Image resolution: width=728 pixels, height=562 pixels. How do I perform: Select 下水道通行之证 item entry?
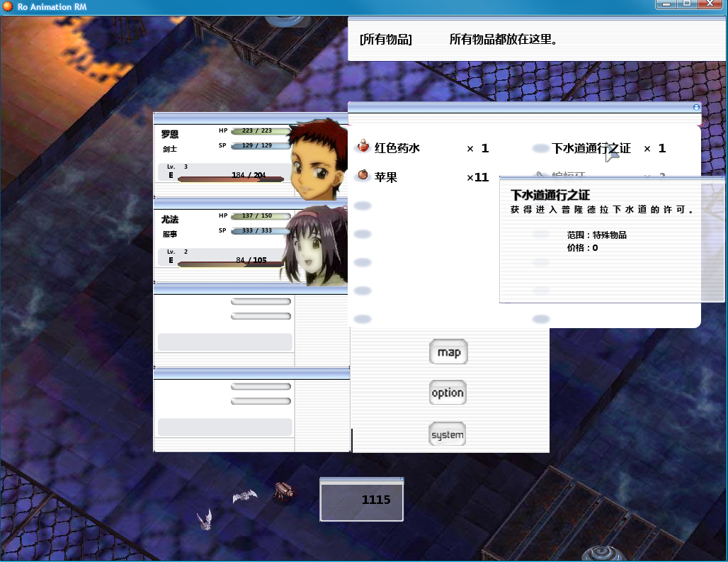[x=599, y=148]
